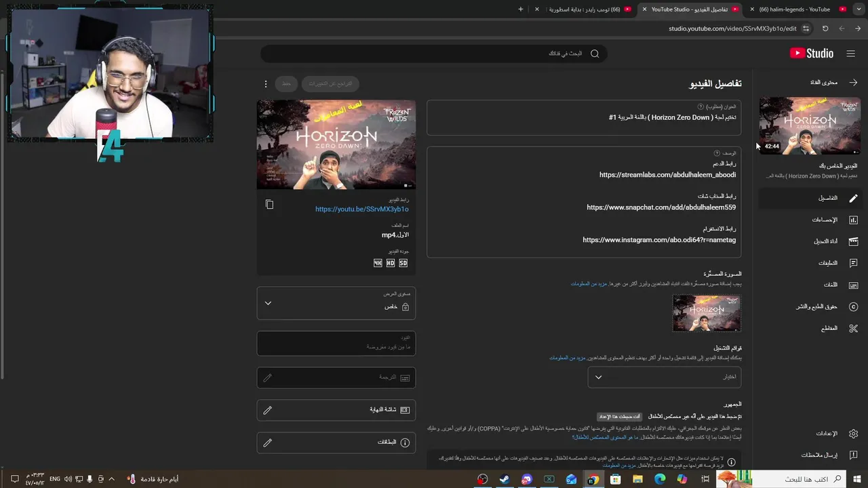Focus the channel search box (البحث في قناتك)

[434, 54]
